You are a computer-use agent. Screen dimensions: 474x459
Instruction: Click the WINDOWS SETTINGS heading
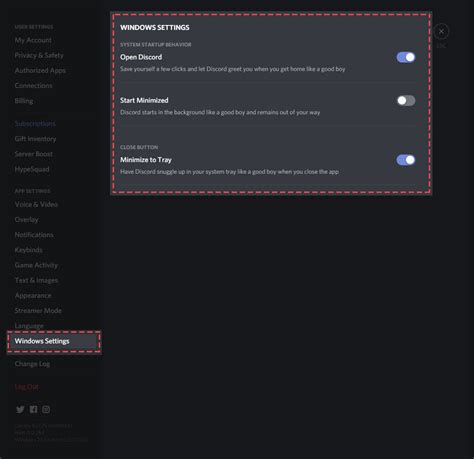155,28
